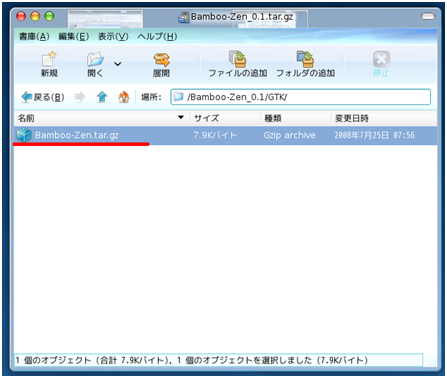Sort by the 名前 column header
The height and width of the screenshot is (378, 447).
click(x=102, y=118)
